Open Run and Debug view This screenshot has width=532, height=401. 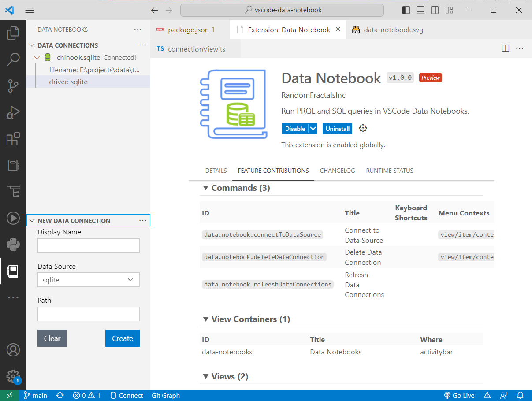pyautogui.click(x=13, y=112)
